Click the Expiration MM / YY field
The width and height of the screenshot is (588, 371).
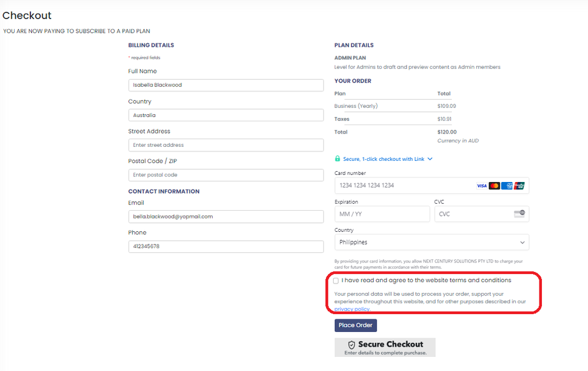(x=382, y=214)
